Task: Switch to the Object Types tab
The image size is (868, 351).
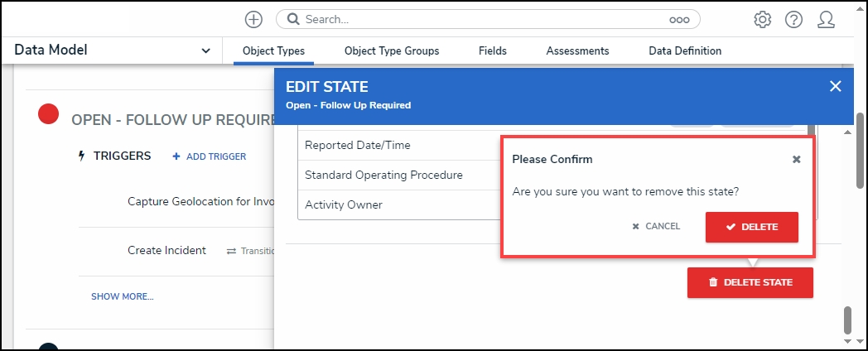Action: [x=273, y=51]
